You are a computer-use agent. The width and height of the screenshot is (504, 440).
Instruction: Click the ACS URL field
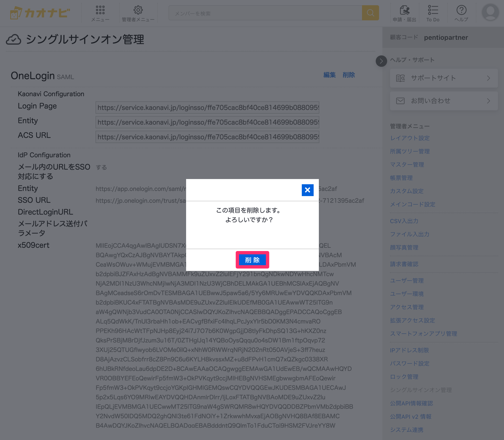[207, 137]
